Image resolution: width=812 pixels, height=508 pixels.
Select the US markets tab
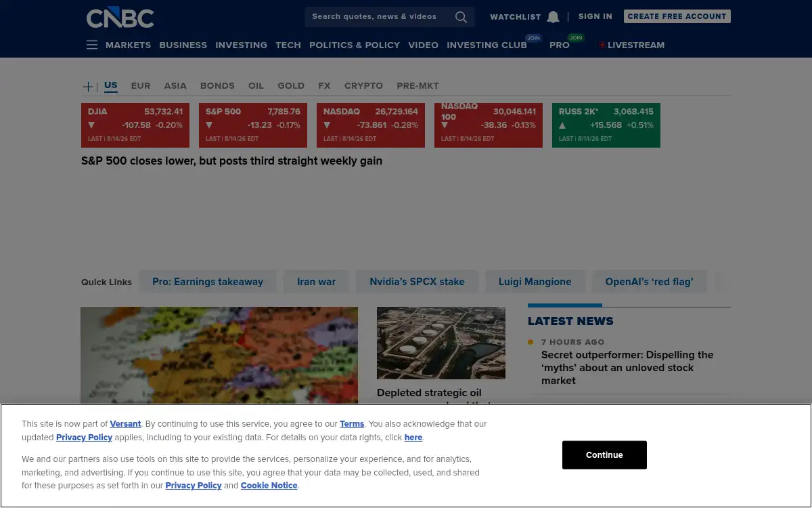(111, 85)
